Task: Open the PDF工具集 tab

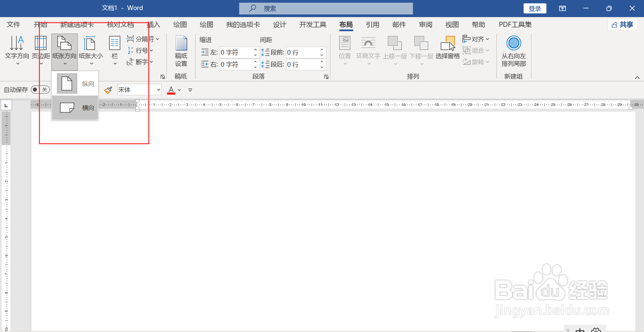Action: tap(515, 24)
